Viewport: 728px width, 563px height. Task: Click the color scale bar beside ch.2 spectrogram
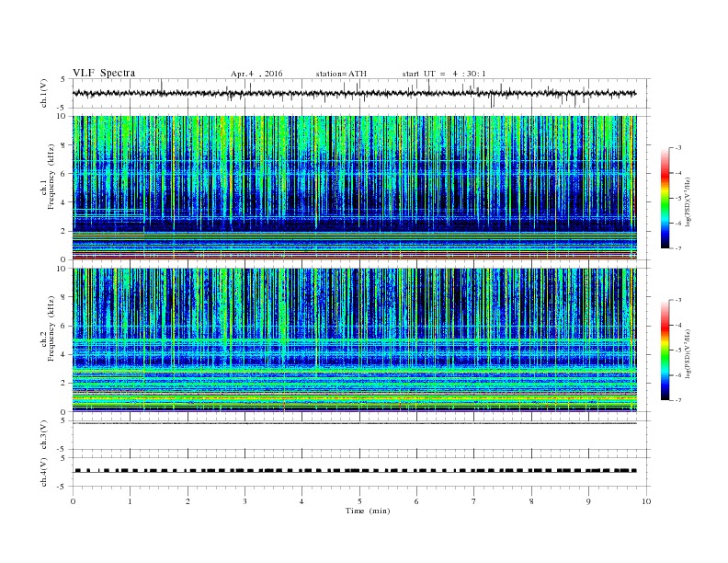point(665,350)
